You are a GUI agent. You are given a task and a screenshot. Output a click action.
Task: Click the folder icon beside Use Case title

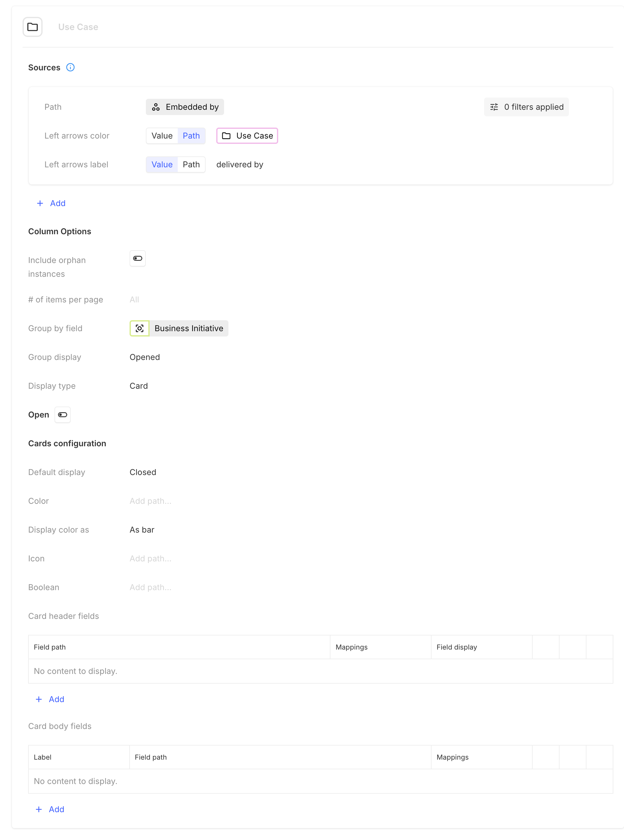(x=33, y=27)
